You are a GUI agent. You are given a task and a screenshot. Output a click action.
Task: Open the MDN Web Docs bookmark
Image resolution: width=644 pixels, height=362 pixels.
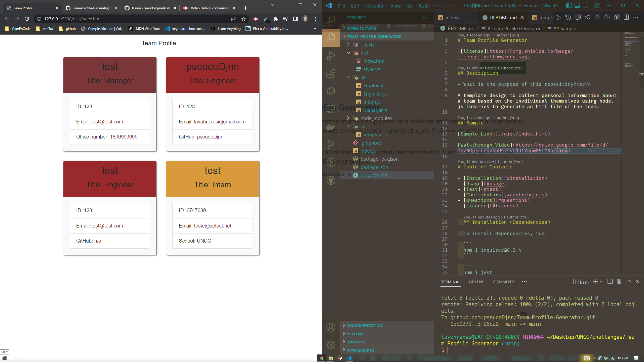point(144,29)
